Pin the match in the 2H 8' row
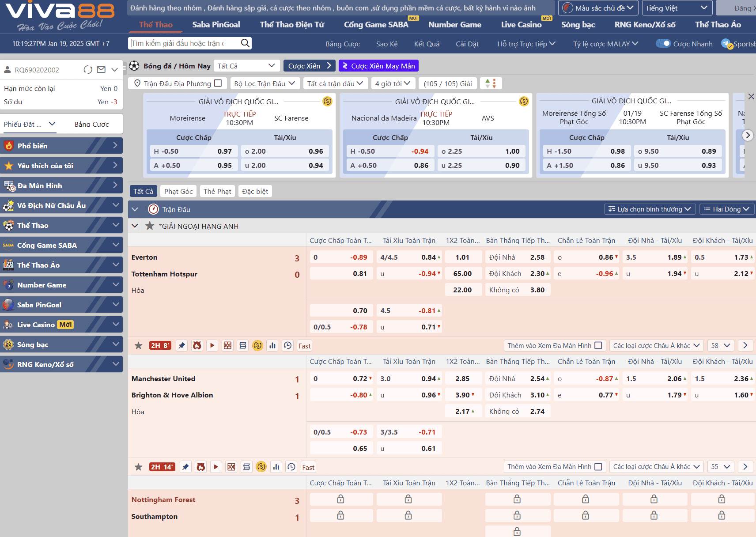Viewport: 756px width, 537px height. tap(181, 346)
